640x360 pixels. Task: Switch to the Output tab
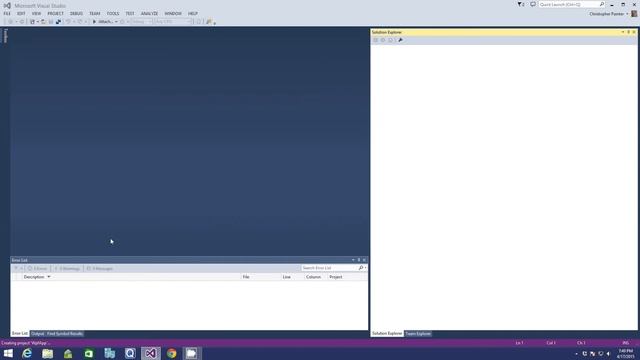[38, 333]
